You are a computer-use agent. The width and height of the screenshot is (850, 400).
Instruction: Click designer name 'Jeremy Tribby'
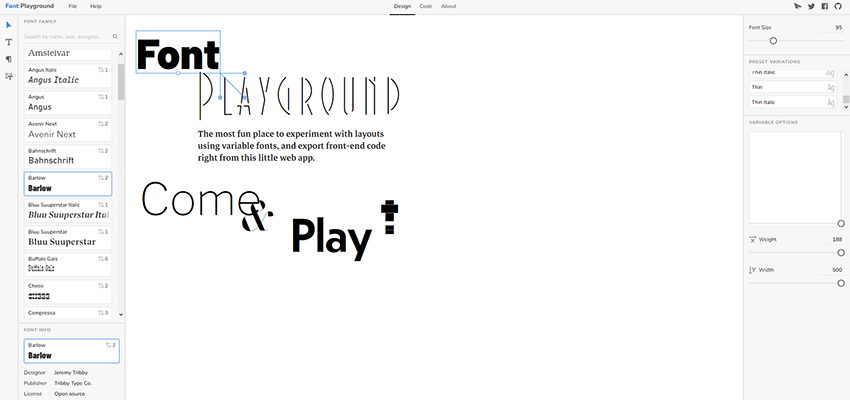coord(70,373)
